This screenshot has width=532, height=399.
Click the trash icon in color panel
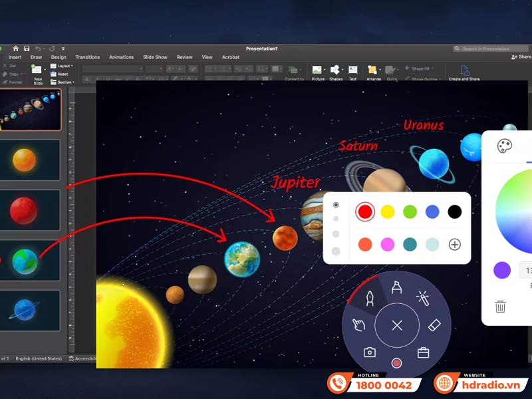click(500, 307)
